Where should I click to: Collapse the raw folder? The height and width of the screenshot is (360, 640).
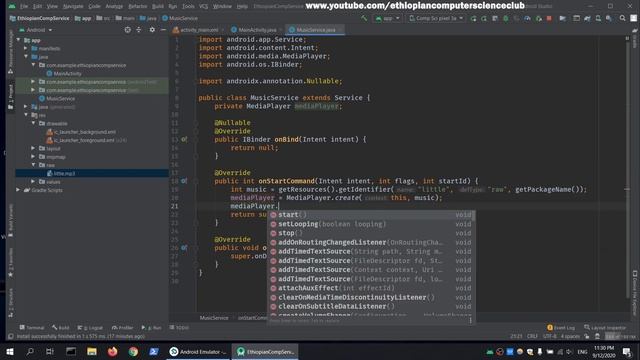click(x=33, y=165)
